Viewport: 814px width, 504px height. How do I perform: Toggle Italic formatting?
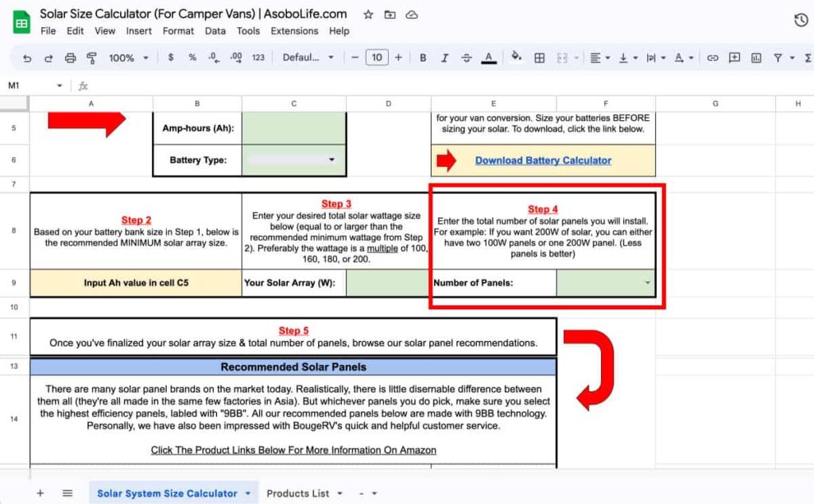point(444,57)
